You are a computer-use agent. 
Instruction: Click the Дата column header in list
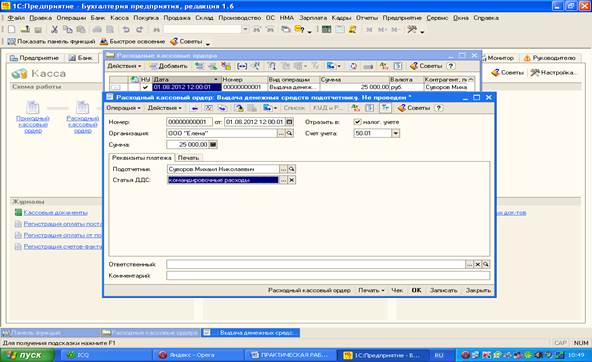[x=187, y=80]
